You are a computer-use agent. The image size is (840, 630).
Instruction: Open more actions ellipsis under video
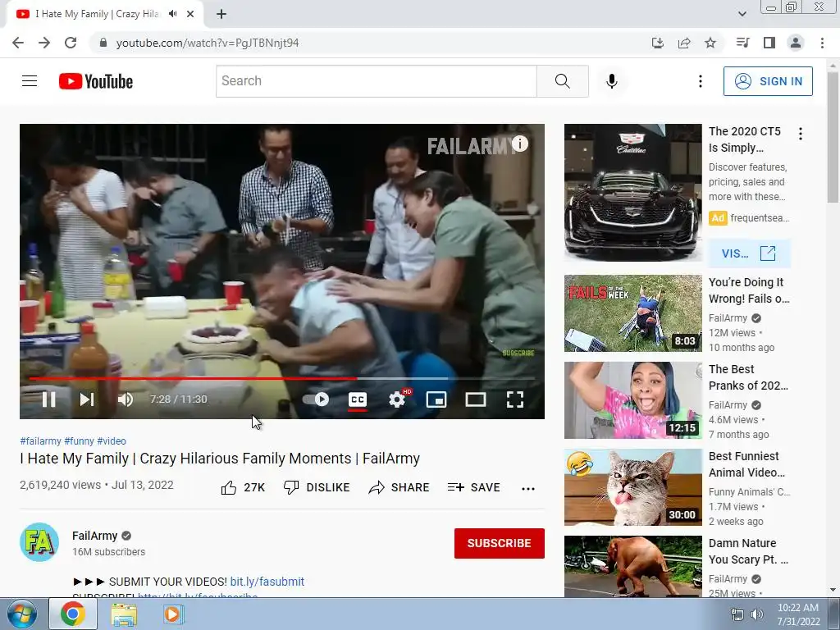click(x=528, y=488)
